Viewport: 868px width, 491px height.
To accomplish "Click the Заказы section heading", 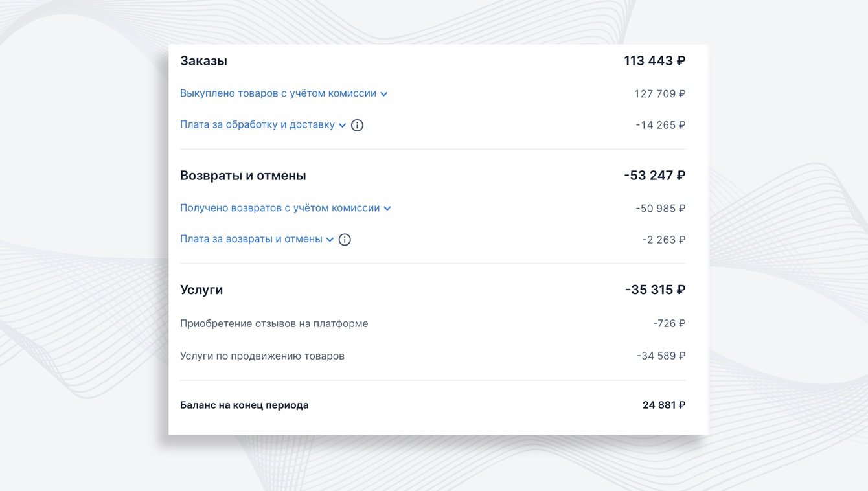I will click(203, 61).
